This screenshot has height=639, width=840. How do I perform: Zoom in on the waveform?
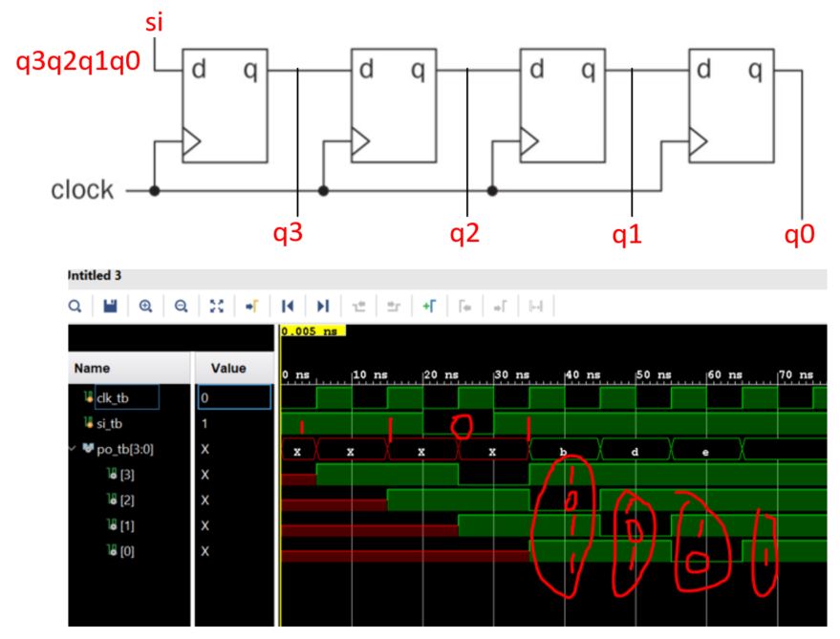coord(145,307)
